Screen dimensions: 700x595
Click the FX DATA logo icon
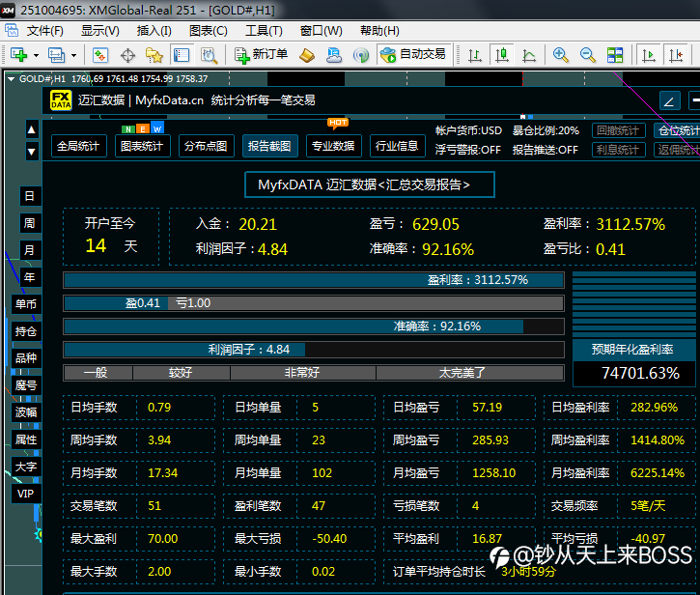click(61, 100)
